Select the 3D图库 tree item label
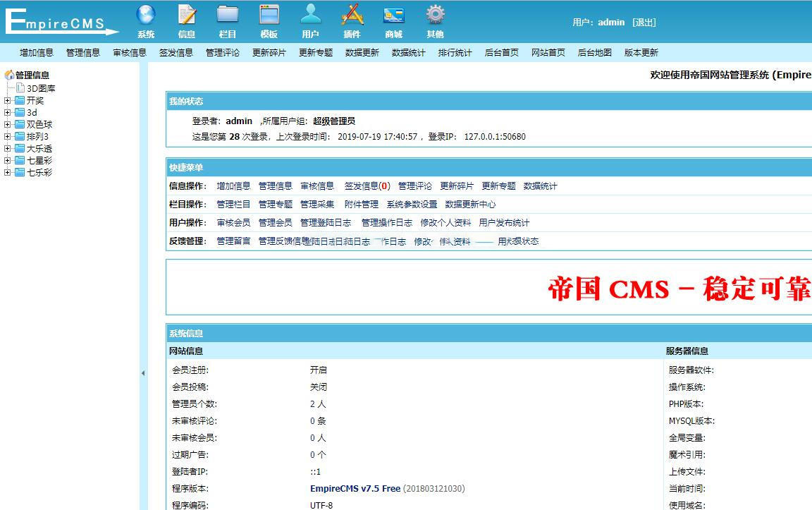Viewport: 812px width, 510px height. click(41, 88)
